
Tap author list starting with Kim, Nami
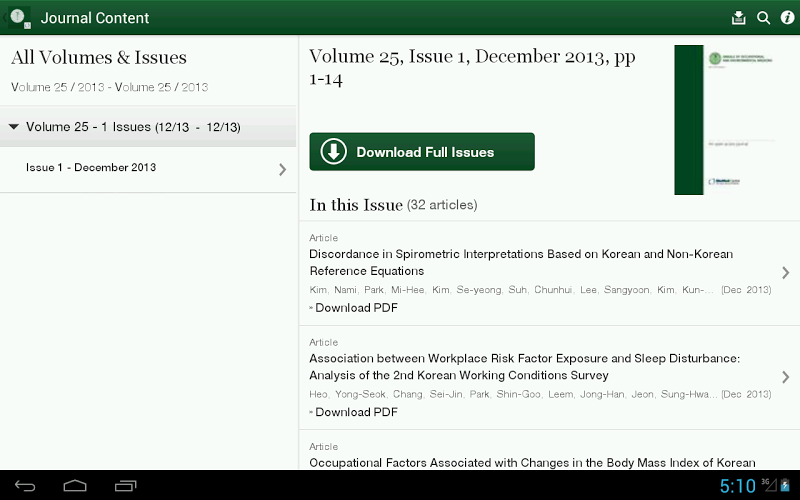pos(511,290)
